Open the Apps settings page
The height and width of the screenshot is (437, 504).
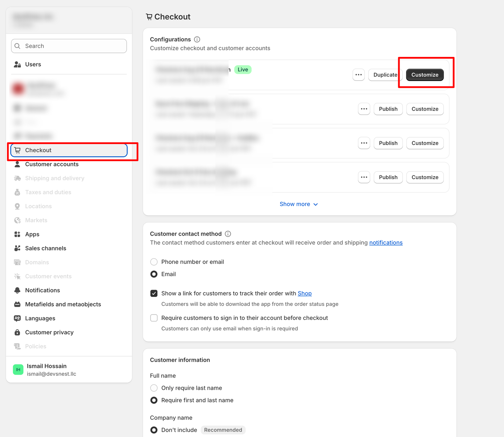point(69,235)
